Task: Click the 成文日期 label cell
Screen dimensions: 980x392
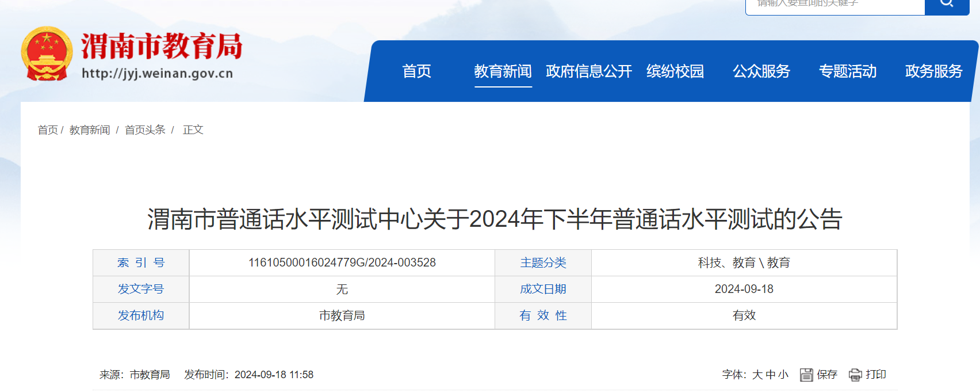Action: 543,290
